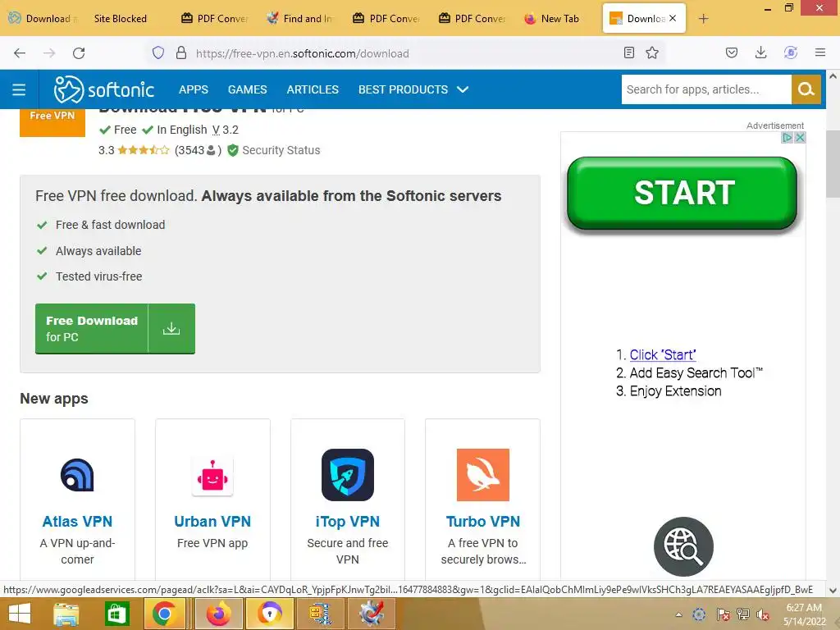Open the Windows Store taskbar icon
The height and width of the screenshot is (630, 840).
(116, 614)
